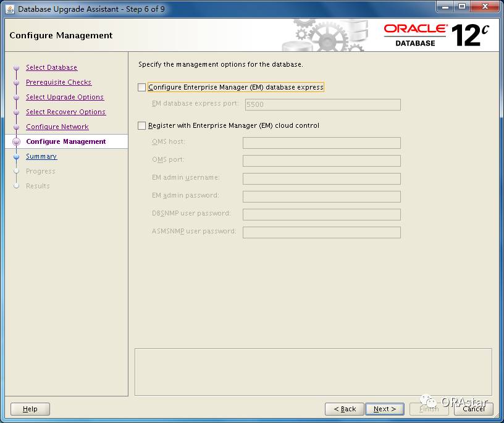Image resolution: width=504 pixels, height=423 pixels.
Task: Click the ASMSNMP user password field
Action: (322, 232)
